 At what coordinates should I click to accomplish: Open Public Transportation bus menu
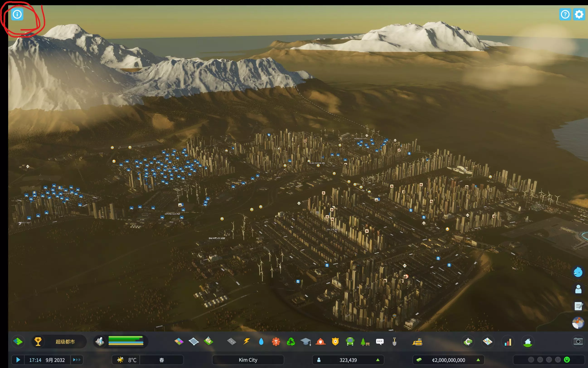click(x=350, y=341)
